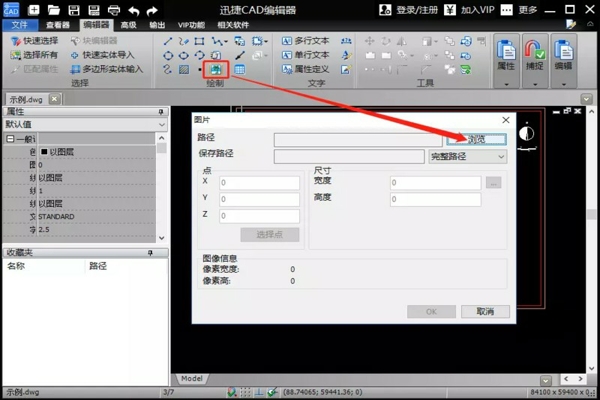Image resolution: width=600 pixels, height=400 pixels.
Task: Switch to the 输出 tab
Action: click(157, 25)
